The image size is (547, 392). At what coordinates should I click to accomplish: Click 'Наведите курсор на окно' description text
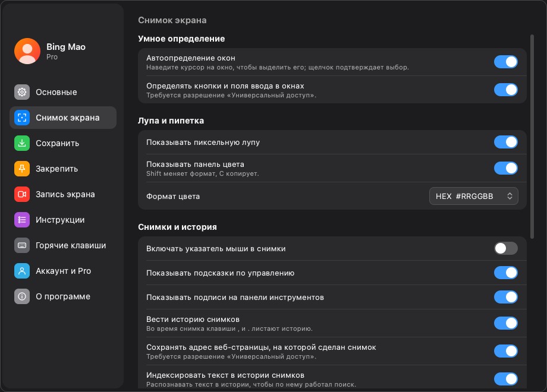click(277, 67)
